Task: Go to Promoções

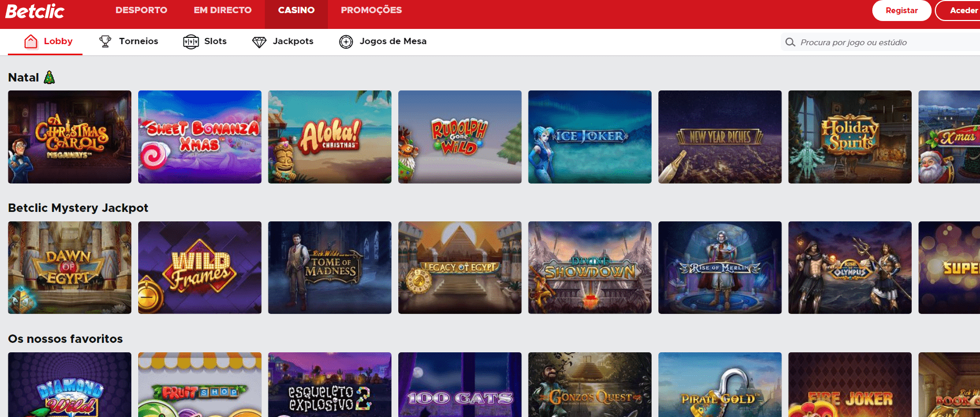Action: pyautogui.click(x=372, y=10)
